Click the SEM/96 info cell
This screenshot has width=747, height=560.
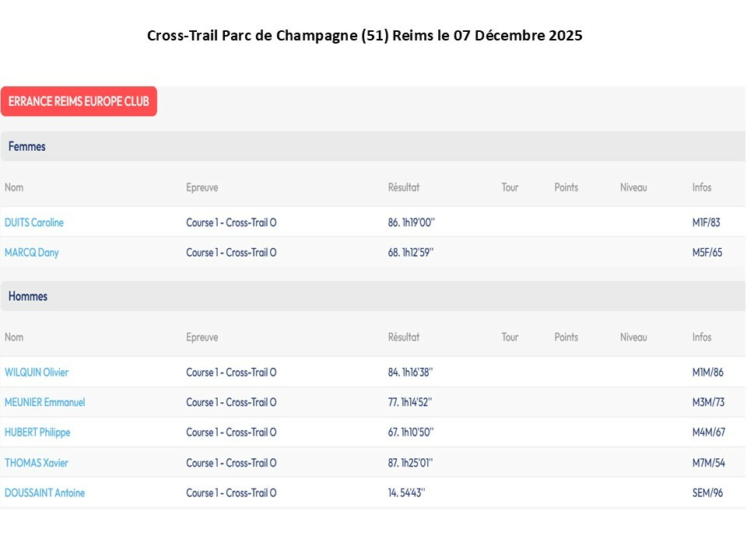pyautogui.click(x=707, y=493)
